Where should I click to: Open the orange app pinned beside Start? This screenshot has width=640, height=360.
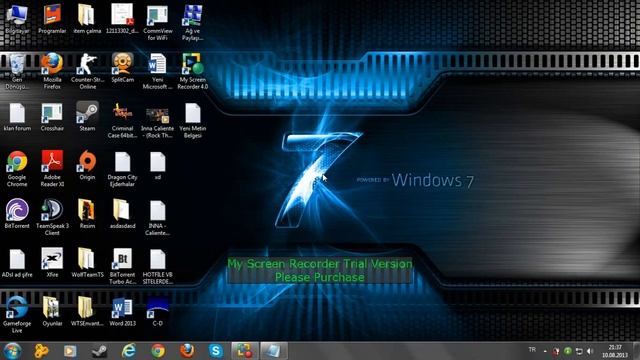(41, 351)
